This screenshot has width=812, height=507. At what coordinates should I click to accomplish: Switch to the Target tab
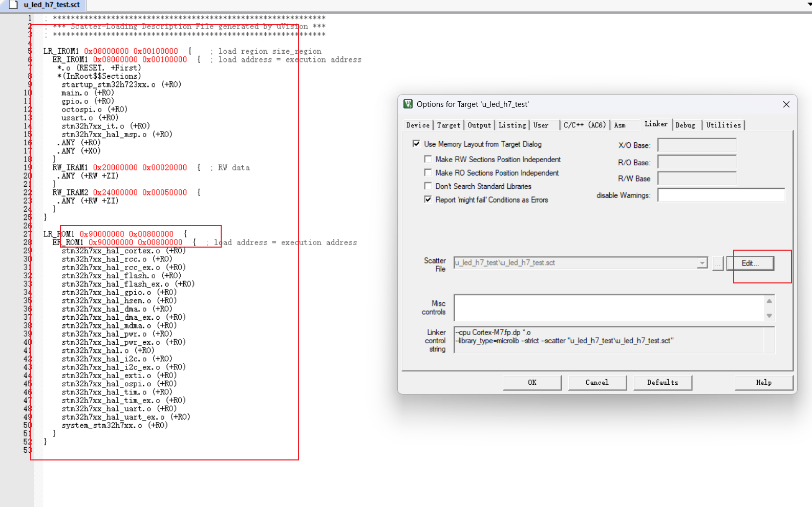[x=448, y=125]
